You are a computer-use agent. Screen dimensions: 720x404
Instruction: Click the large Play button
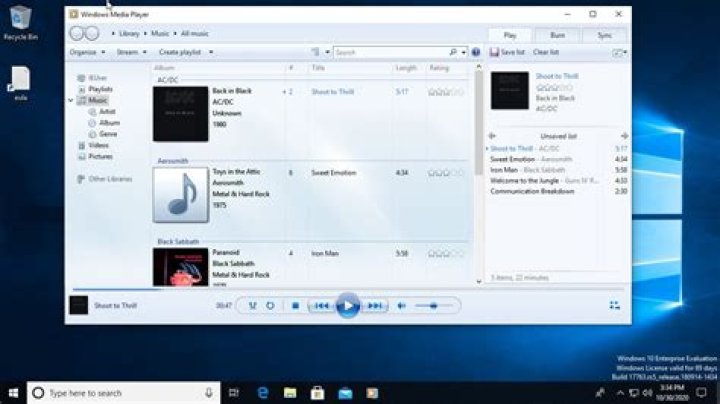(x=348, y=306)
